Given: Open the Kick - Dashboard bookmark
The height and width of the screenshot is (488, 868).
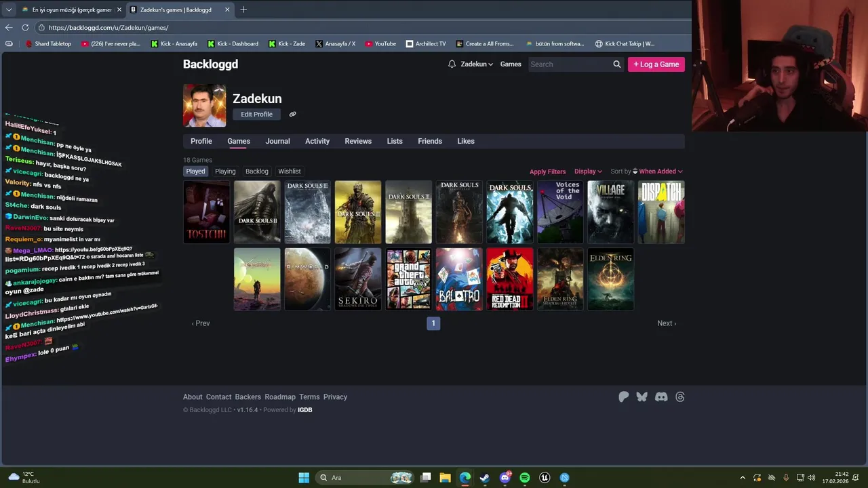Looking at the screenshot, I should [233, 44].
